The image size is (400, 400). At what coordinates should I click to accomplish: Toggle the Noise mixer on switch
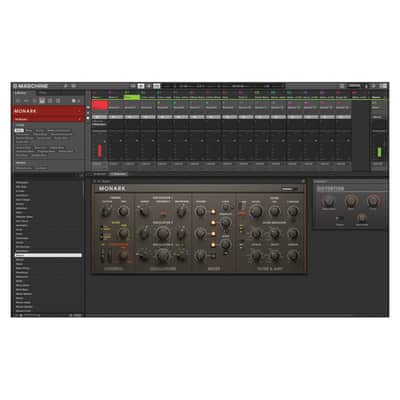pyautogui.click(x=213, y=245)
